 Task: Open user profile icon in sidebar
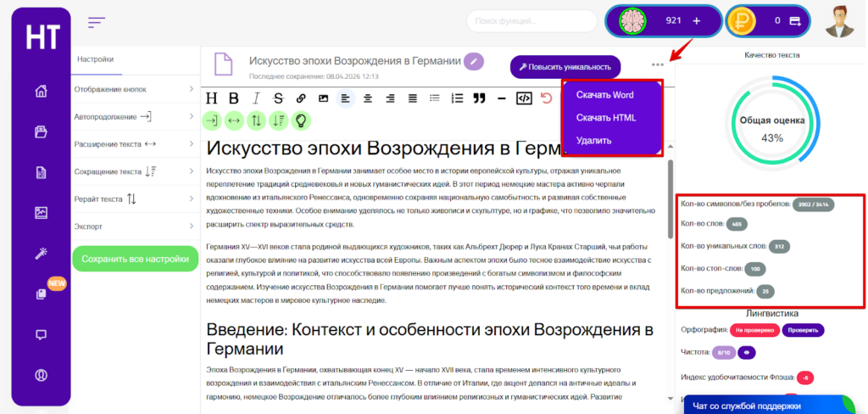41,375
